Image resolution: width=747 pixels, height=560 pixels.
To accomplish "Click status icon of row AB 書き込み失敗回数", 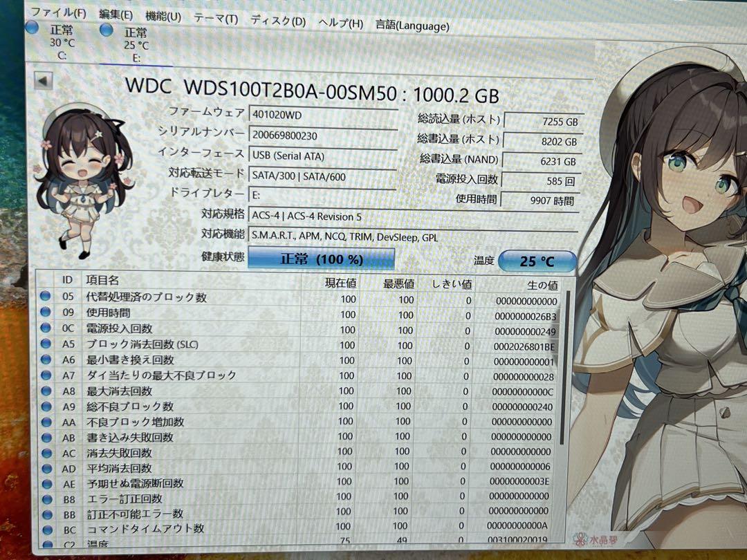I will [47, 437].
